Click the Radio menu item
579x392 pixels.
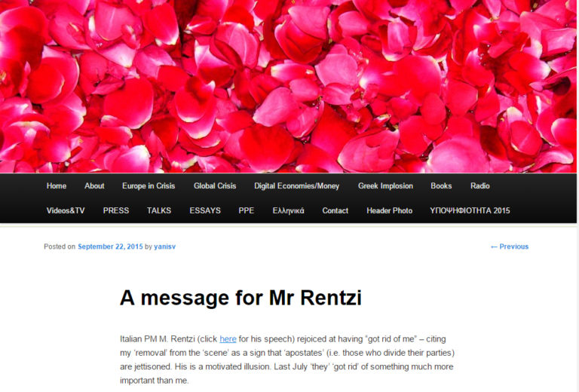480,186
